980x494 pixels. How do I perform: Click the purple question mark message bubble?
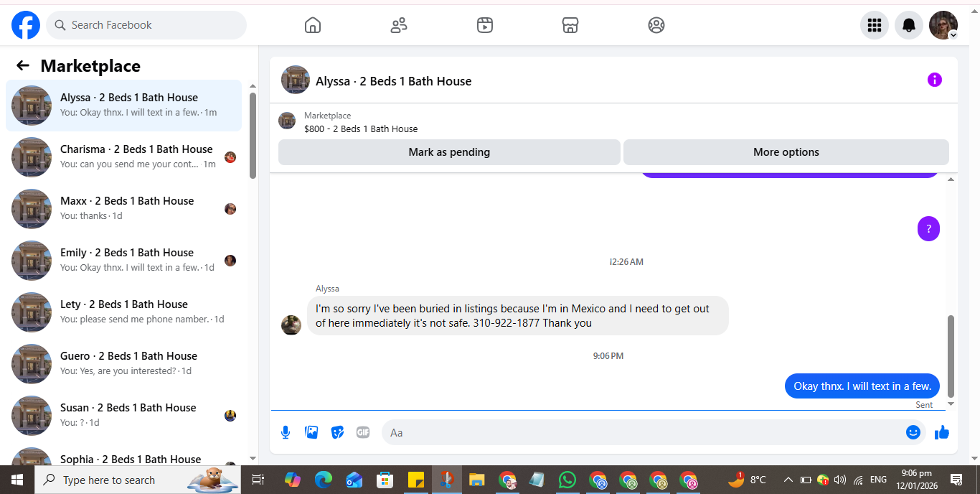click(928, 229)
